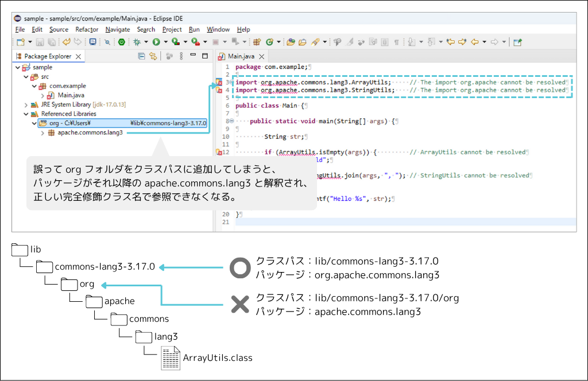Click the Next Edit Location icon
588x381 pixels.
(x=462, y=42)
